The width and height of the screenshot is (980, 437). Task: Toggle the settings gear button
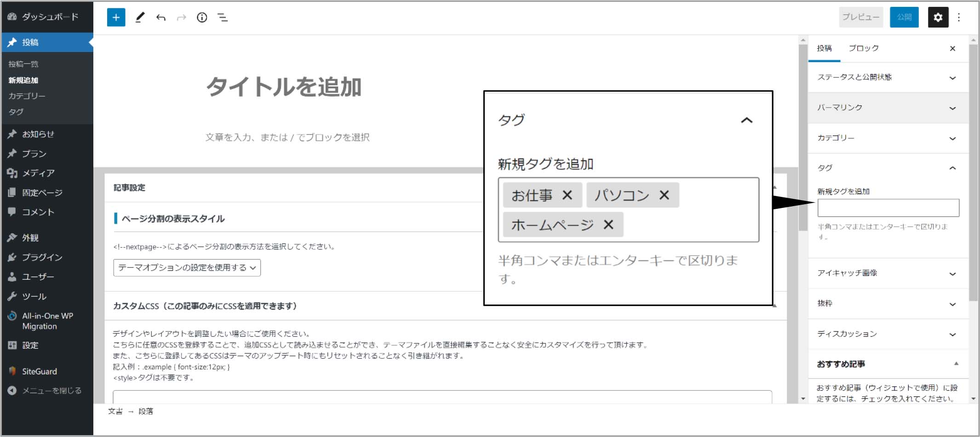point(938,17)
